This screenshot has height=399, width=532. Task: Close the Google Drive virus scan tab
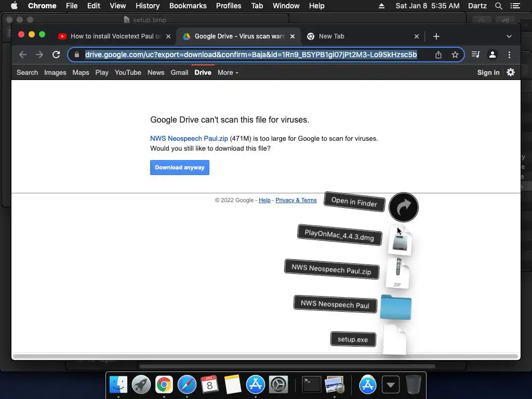click(x=292, y=36)
